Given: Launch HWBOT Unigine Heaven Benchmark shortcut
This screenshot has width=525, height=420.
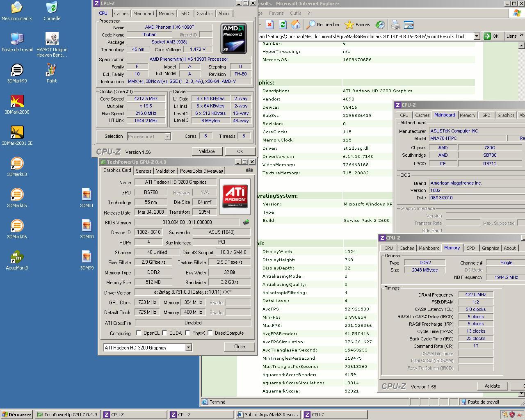Looking at the screenshot, I should click(52, 45).
